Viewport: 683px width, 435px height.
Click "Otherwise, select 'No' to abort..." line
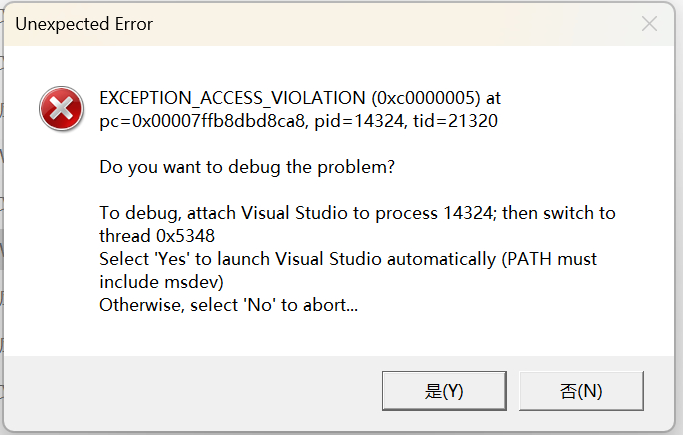228,305
